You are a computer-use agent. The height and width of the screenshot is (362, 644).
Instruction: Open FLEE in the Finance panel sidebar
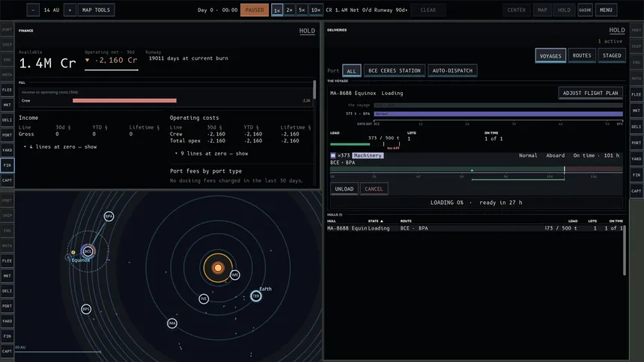click(7, 90)
